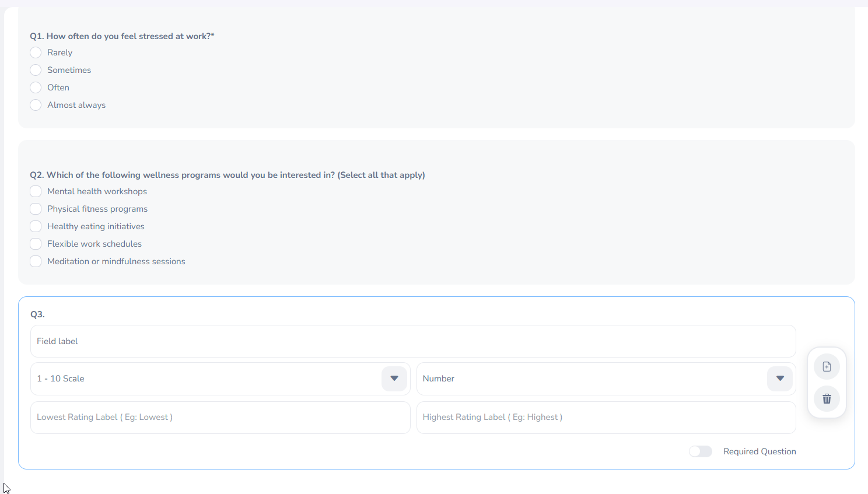Check Physical fitness programs
868x494 pixels.
[x=36, y=209]
